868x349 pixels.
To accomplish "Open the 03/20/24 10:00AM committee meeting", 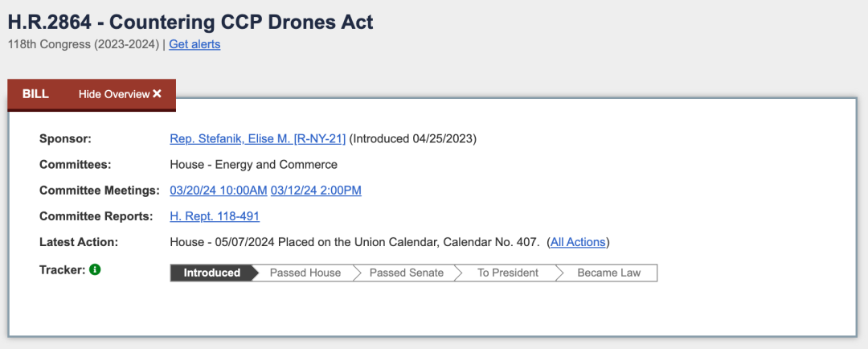I will click(219, 191).
